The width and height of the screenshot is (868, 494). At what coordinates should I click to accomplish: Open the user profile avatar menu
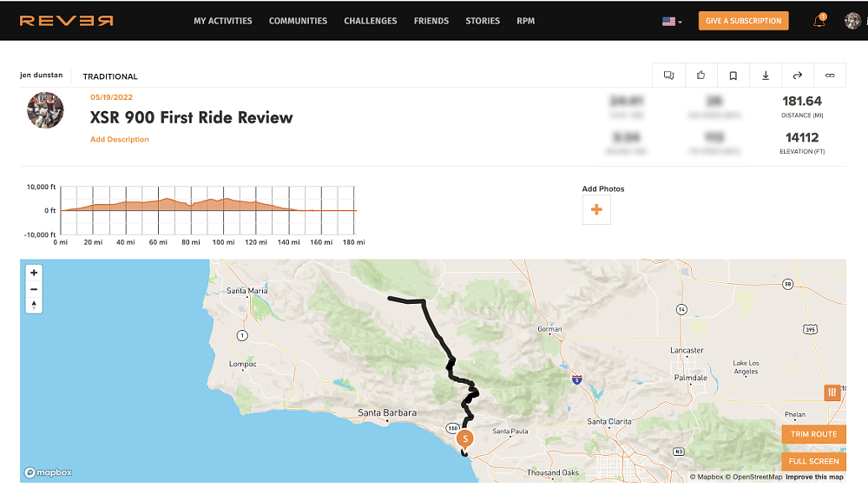click(852, 21)
